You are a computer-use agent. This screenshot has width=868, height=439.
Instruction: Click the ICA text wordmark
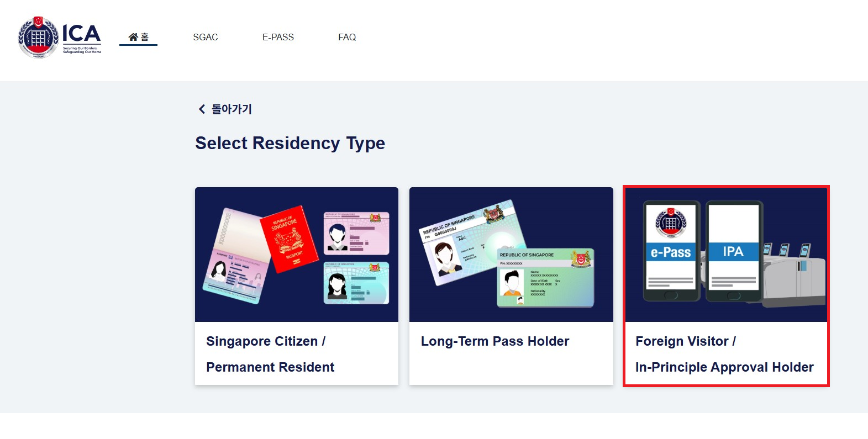point(82,34)
